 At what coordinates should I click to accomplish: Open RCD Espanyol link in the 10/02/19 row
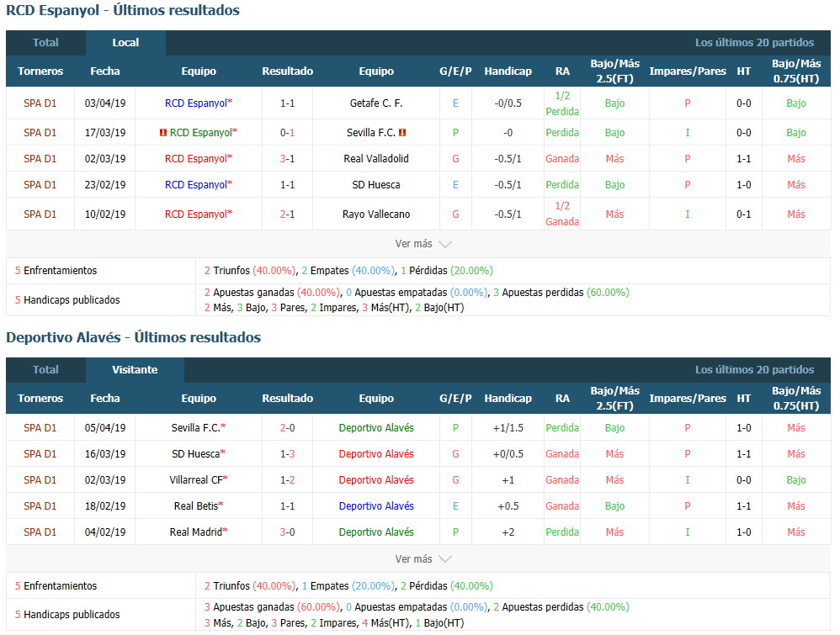pos(196,214)
